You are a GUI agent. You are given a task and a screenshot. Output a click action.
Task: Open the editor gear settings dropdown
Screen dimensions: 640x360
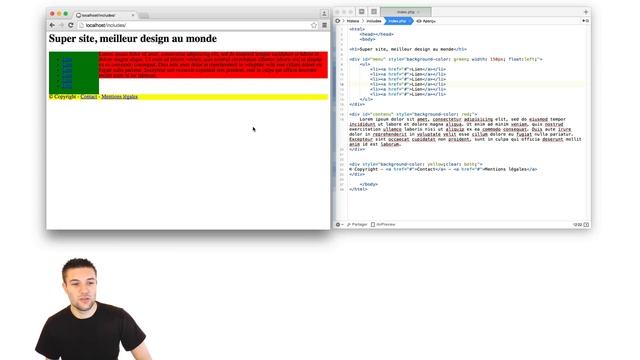[x=339, y=224]
